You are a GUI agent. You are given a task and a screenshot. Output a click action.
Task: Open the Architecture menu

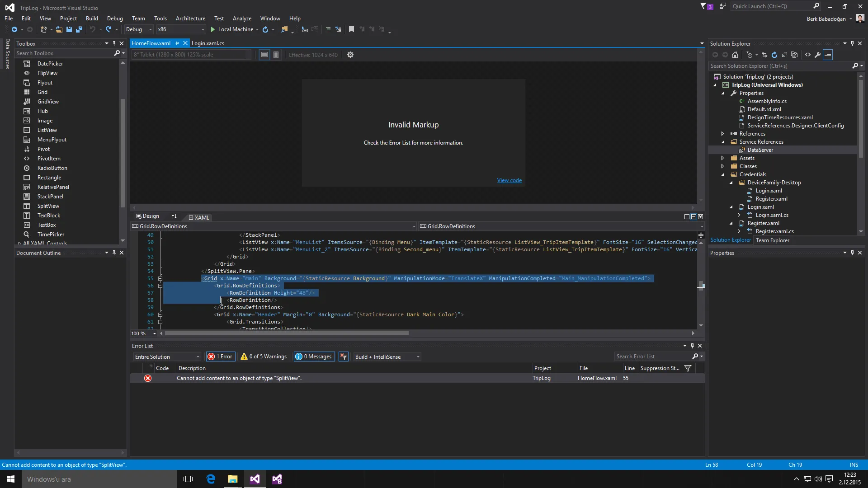point(190,19)
